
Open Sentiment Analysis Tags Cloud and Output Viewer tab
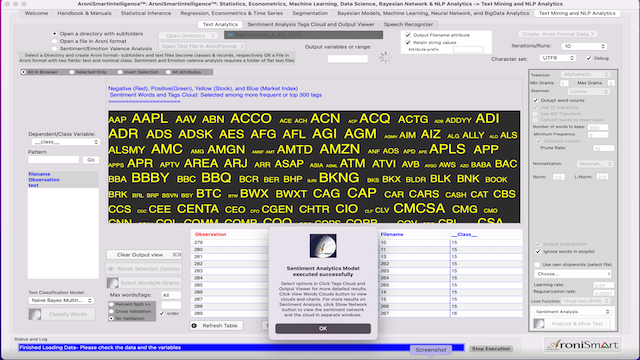pos(311,24)
